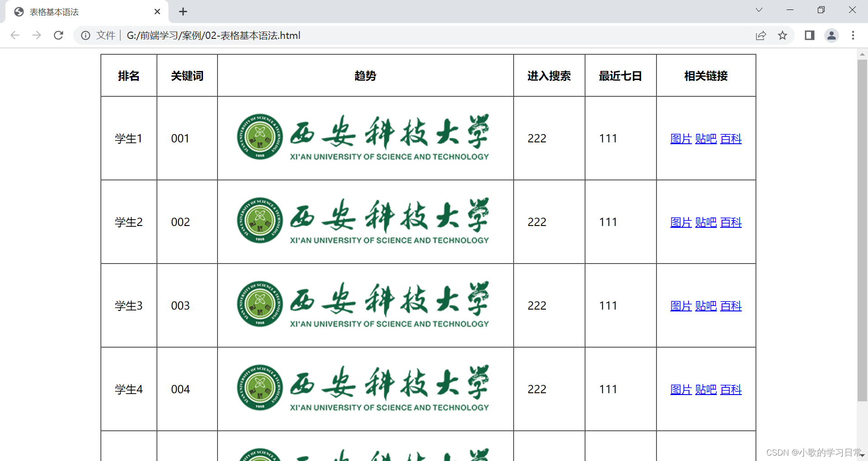Click the university logo in 学生3 row

click(363, 304)
